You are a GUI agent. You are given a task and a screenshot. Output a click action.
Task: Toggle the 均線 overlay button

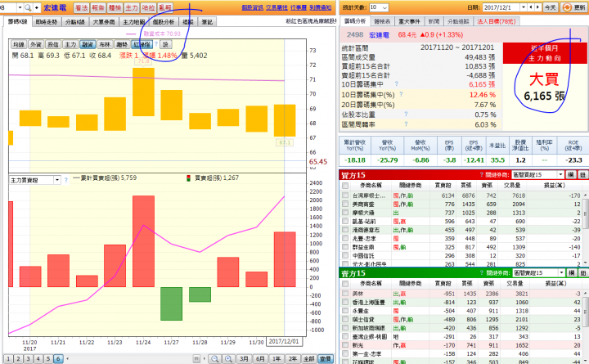[x=18, y=44]
